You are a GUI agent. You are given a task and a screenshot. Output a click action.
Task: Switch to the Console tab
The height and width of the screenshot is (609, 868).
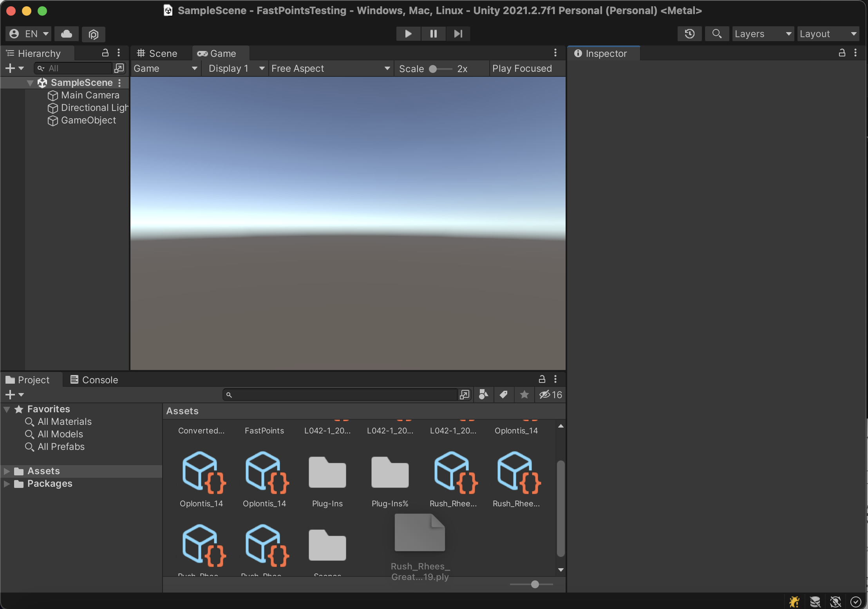click(94, 380)
